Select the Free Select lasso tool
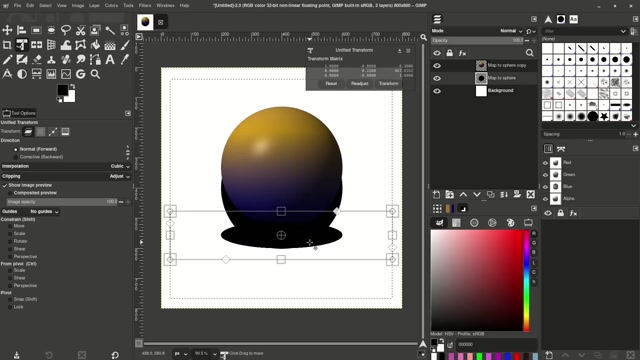 pyautogui.click(x=66, y=30)
